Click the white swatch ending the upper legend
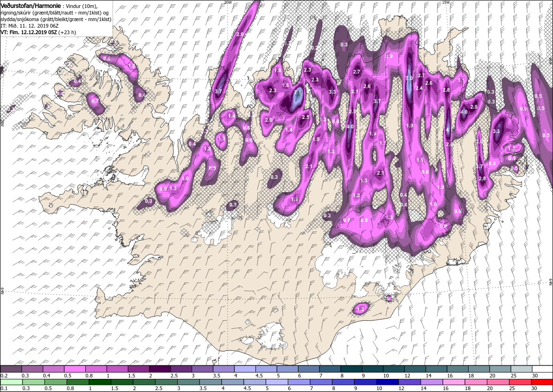Image resolution: width=553 pixels, height=392 pixels. tap(542, 369)
